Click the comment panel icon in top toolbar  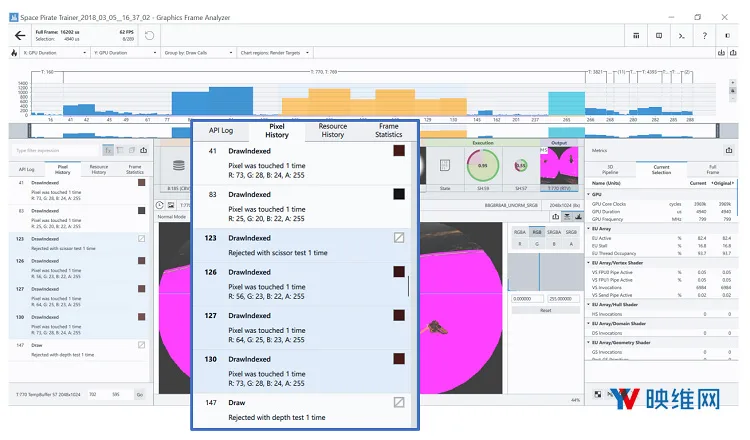point(659,35)
